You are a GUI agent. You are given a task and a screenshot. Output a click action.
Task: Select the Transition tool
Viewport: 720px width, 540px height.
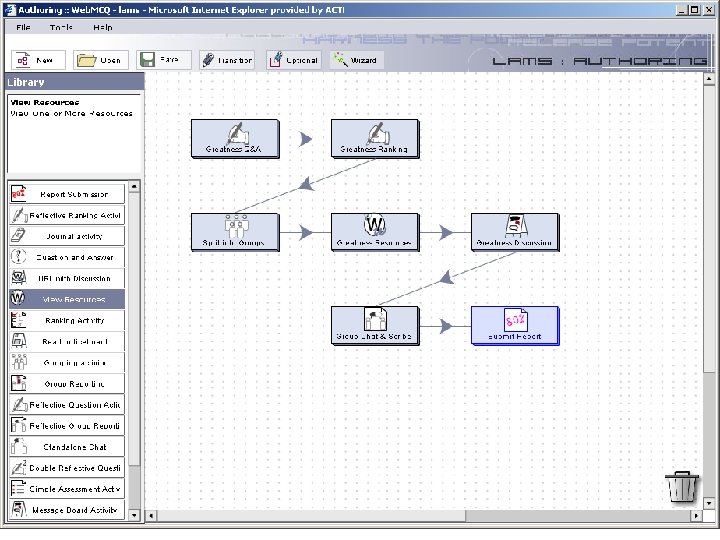pos(227,60)
